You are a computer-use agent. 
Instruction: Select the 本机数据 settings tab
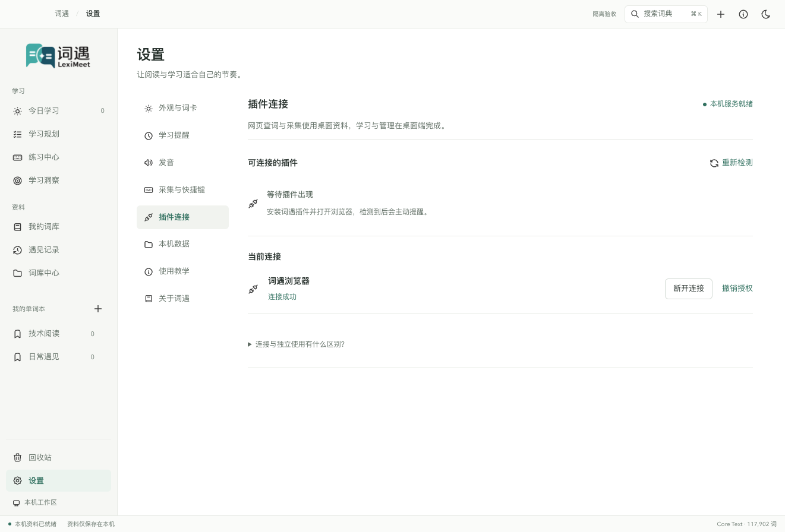[x=182, y=244]
